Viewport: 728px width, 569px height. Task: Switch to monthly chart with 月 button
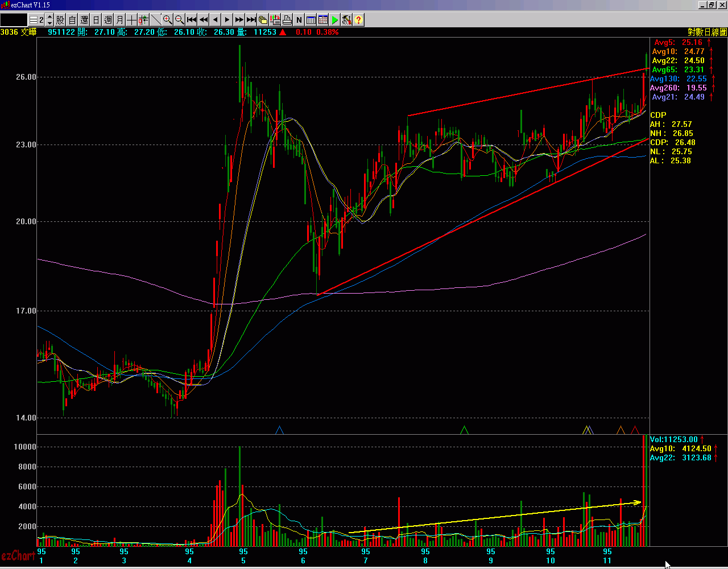(120, 20)
